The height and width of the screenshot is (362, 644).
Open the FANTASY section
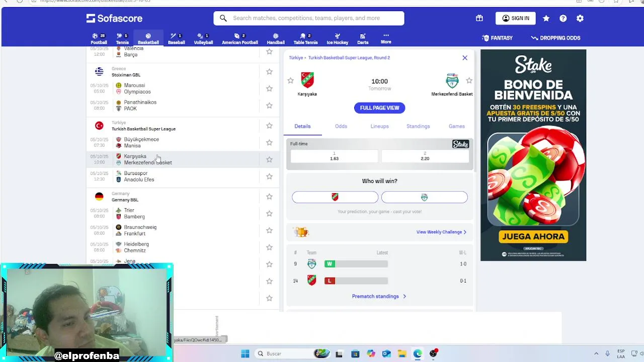pos(497,38)
